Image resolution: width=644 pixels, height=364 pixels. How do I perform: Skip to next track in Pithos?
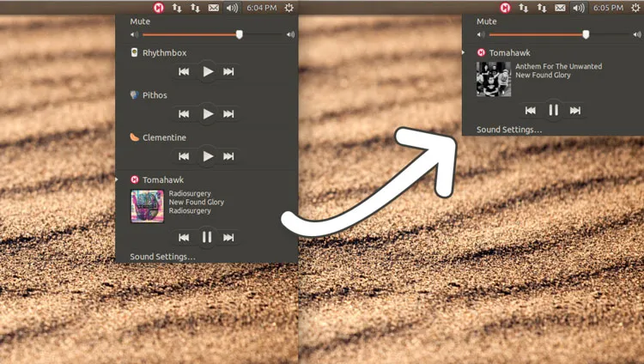[228, 114]
